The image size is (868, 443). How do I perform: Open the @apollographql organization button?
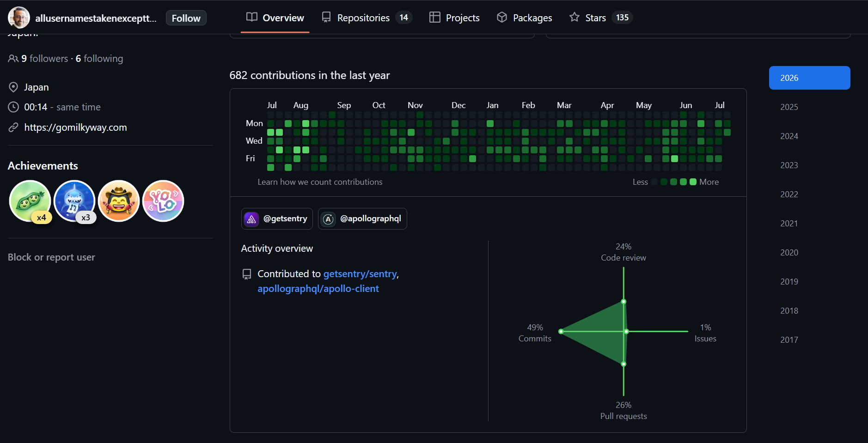click(362, 218)
